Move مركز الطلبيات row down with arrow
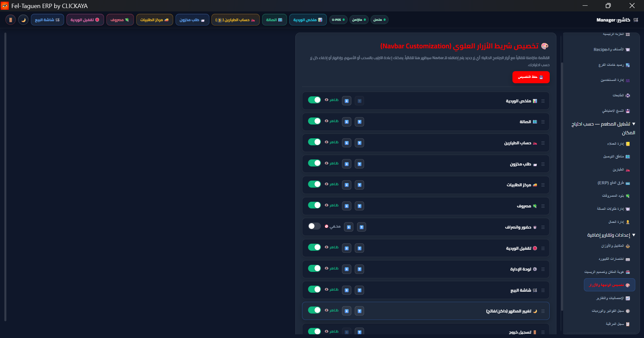The height and width of the screenshot is (338, 644). tap(347, 185)
